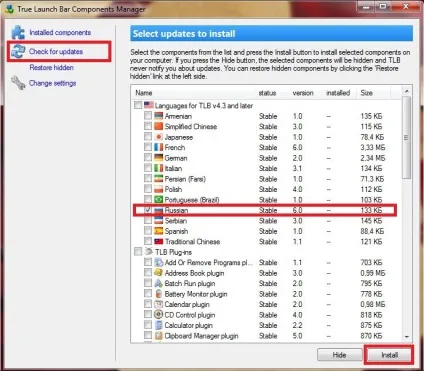Click the Calculator plugin icon

[x=159, y=325]
